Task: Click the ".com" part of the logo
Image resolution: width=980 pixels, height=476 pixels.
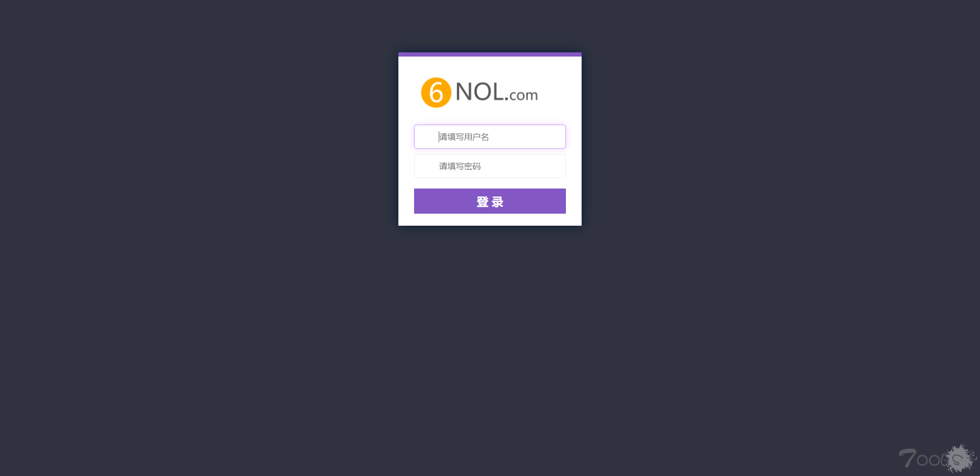Action: (x=521, y=95)
